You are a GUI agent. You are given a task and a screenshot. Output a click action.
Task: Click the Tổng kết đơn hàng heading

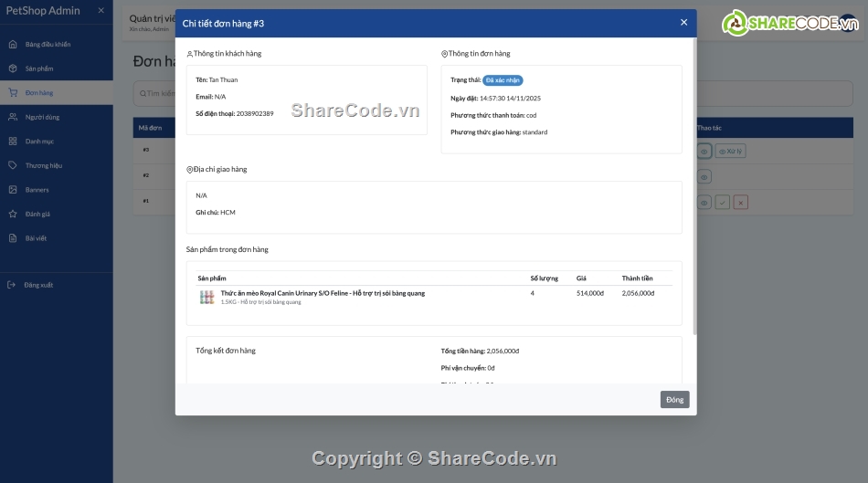pos(226,351)
